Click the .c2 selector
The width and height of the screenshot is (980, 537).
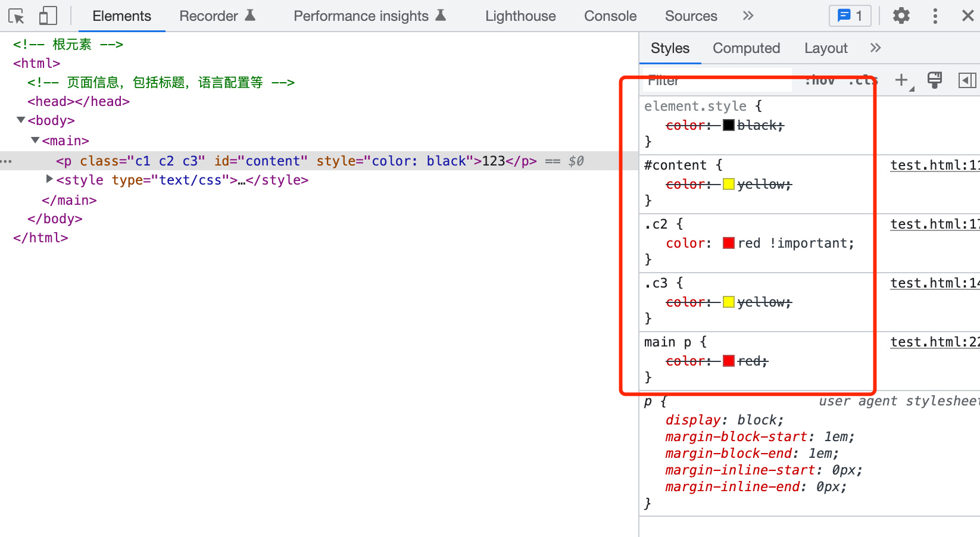point(656,224)
